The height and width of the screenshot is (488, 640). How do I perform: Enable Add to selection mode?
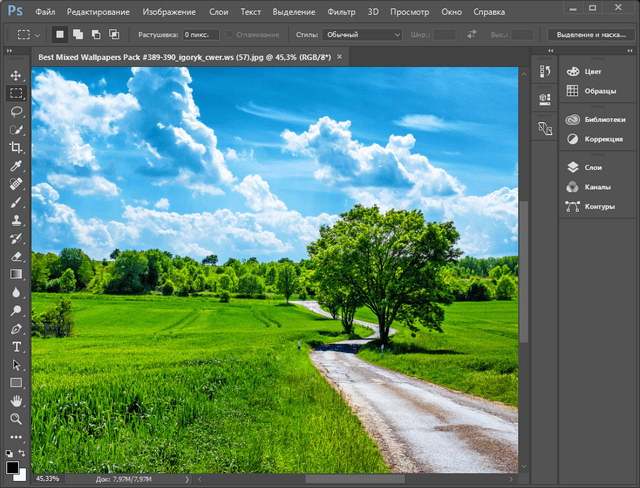click(78, 34)
